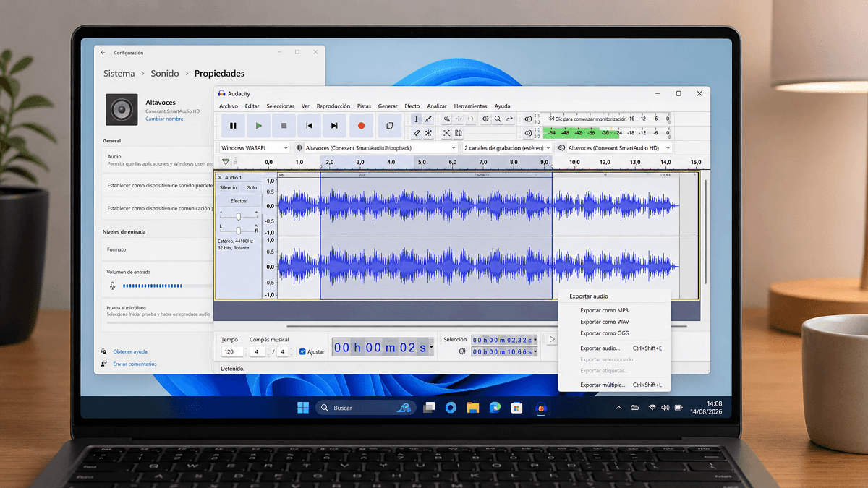Viewport: 868px width, 488px height.
Task: Open Sonido breadcrumb in Configuración
Action: coord(165,74)
